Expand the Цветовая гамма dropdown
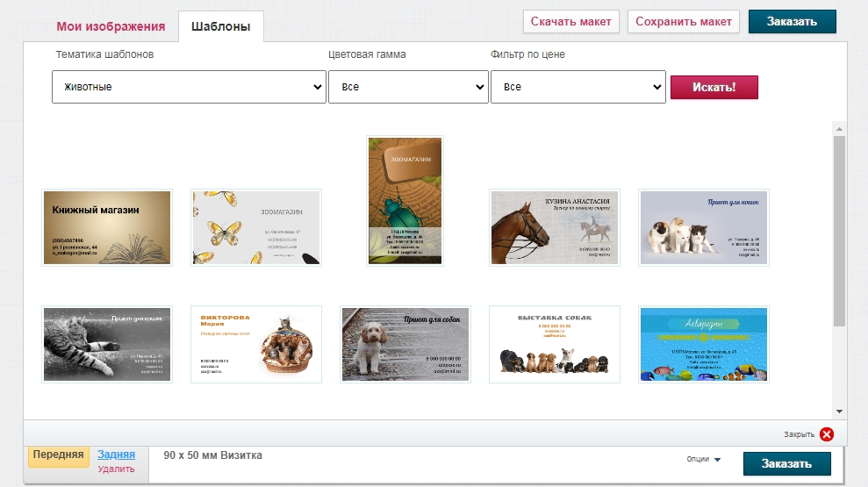Image resolution: width=868 pixels, height=487 pixels. pos(408,87)
